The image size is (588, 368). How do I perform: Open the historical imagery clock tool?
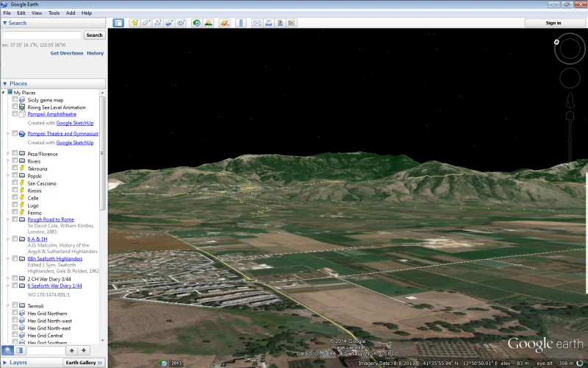(196, 23)
